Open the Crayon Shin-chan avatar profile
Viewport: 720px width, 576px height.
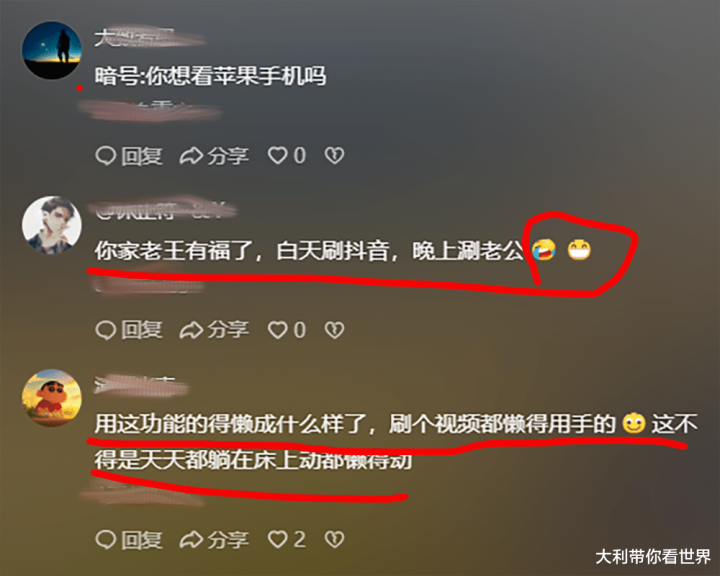click(x=52, y=398)
